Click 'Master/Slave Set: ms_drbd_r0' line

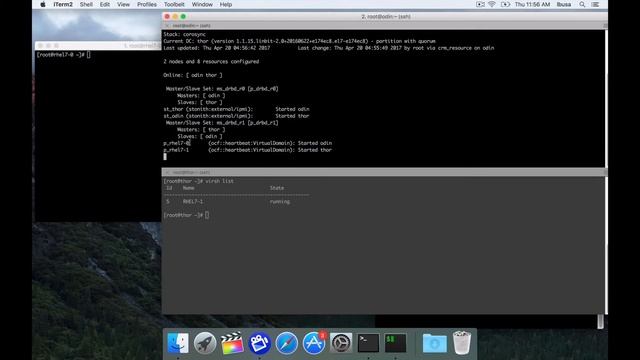click(x=222, y=89)
